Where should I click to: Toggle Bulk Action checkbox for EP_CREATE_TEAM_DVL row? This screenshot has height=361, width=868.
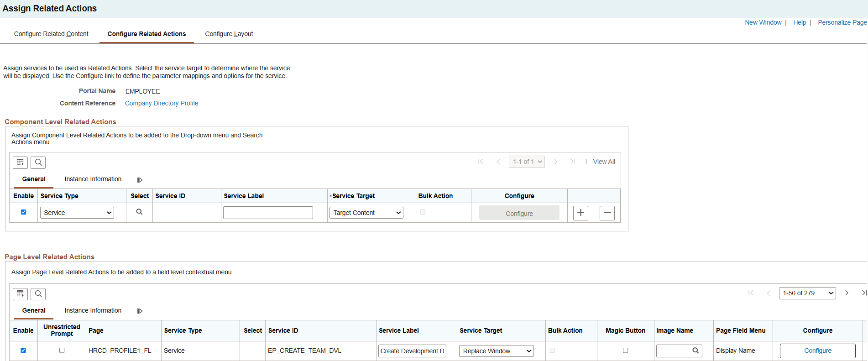click(x=553, y=351)
